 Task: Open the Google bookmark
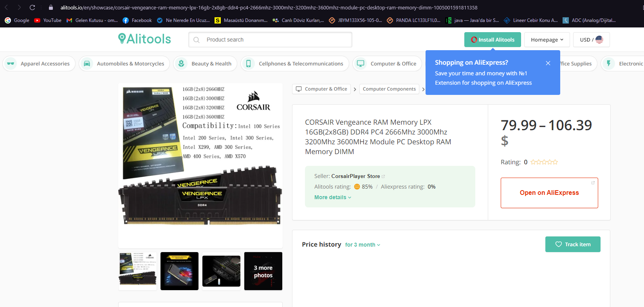pos(17,20)
